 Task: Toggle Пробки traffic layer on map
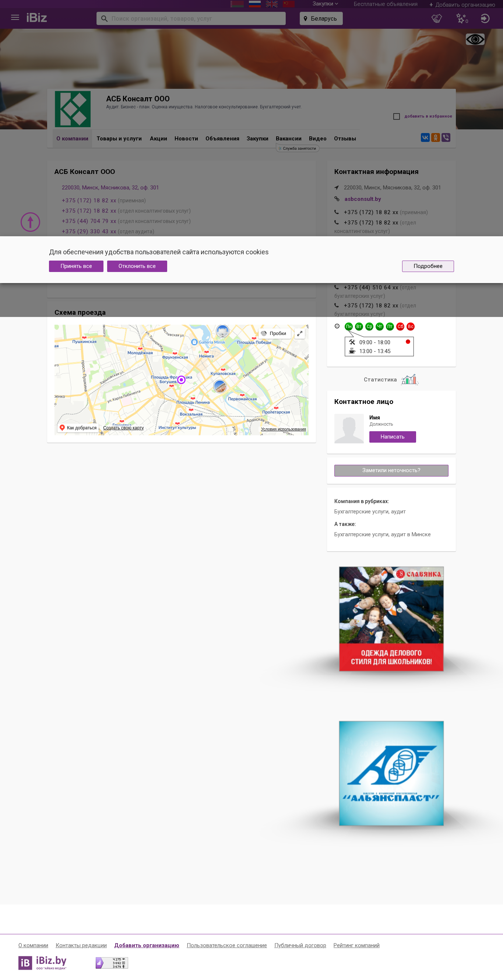(x=274, y=333)
